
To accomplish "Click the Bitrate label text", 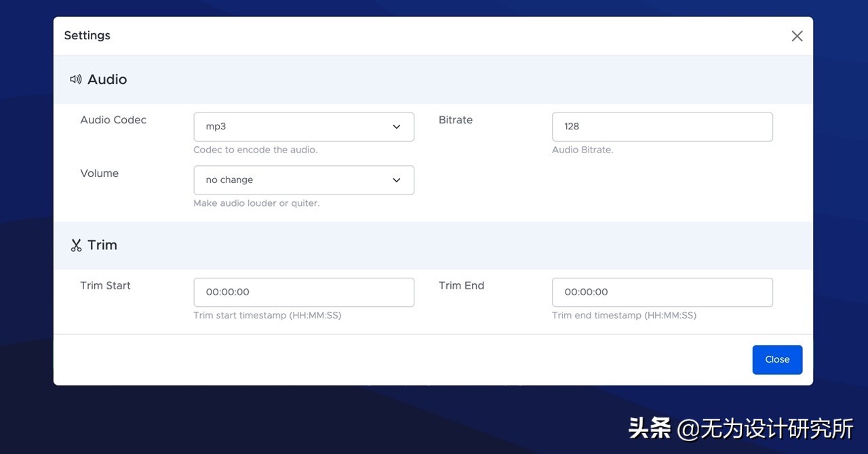I will tap(456, 120).
